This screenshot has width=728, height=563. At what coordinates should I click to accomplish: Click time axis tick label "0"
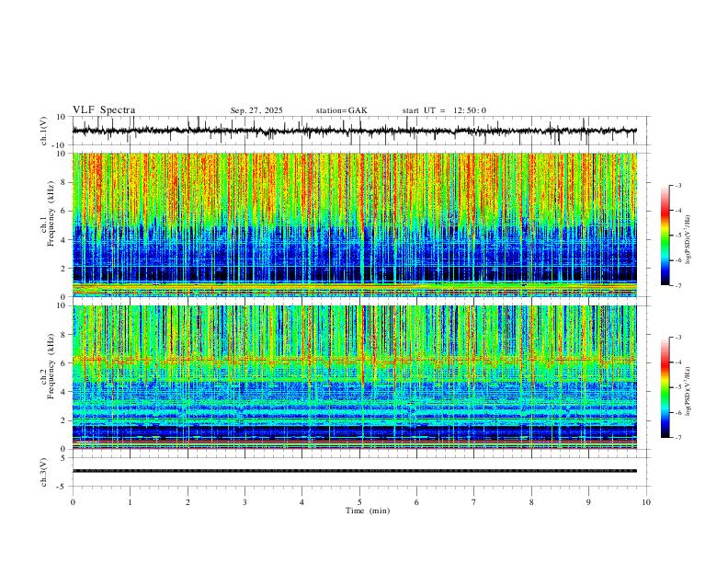click(73, 502)
